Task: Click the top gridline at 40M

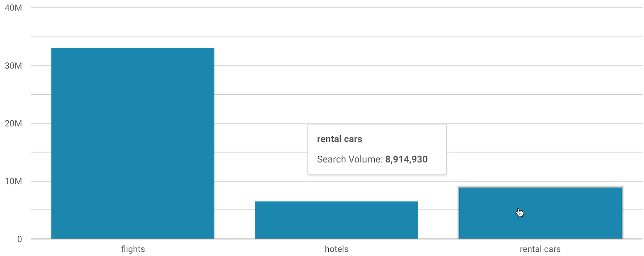Action: [x=335, y=8]
